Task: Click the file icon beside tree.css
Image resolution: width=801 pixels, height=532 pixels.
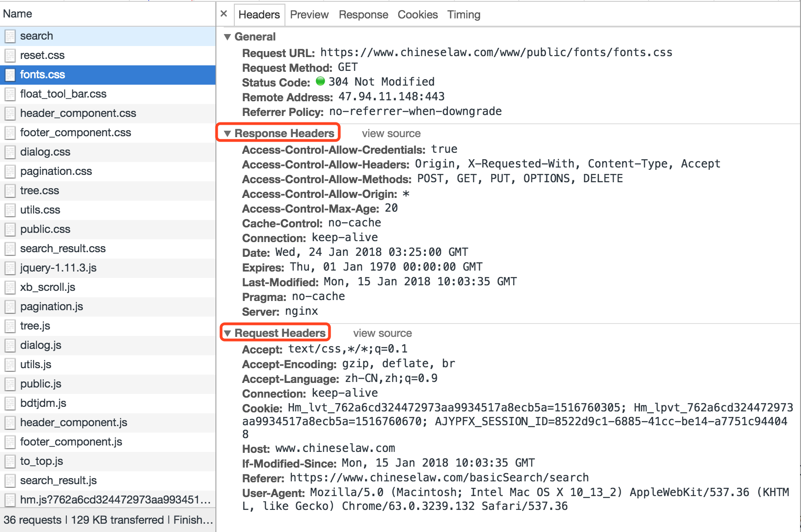Action: tap(10, 191)
